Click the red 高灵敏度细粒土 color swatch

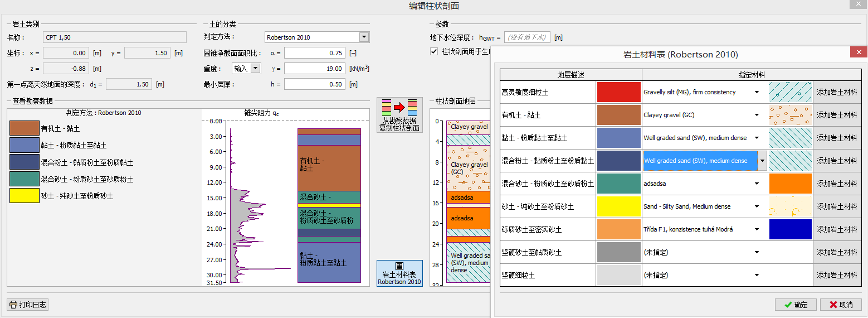(x=618, y=92)
